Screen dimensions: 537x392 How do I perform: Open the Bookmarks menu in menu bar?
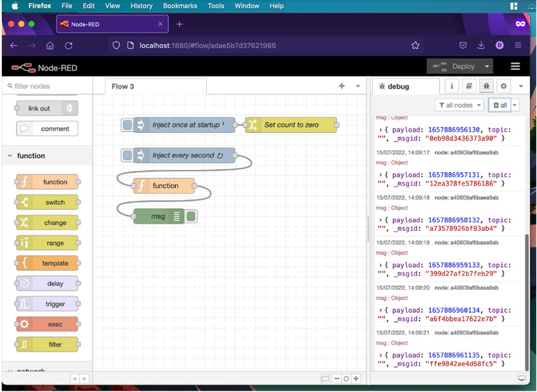(x=180, y=6)
